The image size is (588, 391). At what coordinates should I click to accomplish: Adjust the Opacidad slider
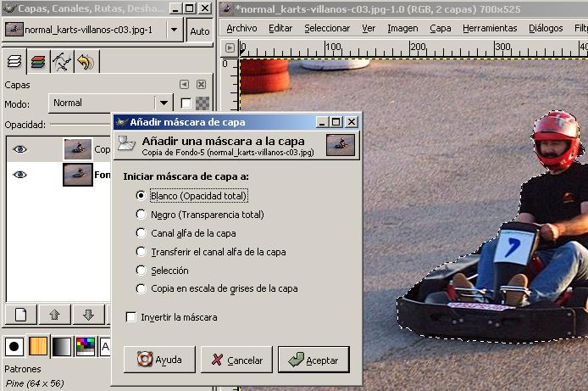(80, 124)
